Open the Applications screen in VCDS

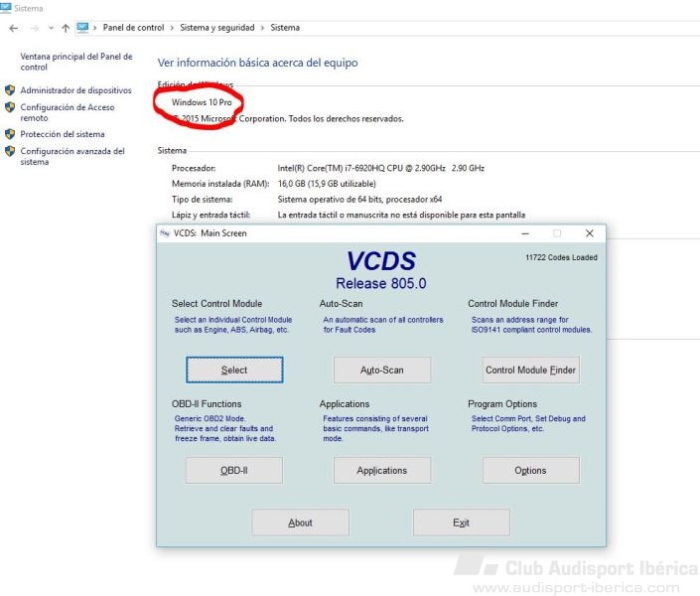pos(382,470)
